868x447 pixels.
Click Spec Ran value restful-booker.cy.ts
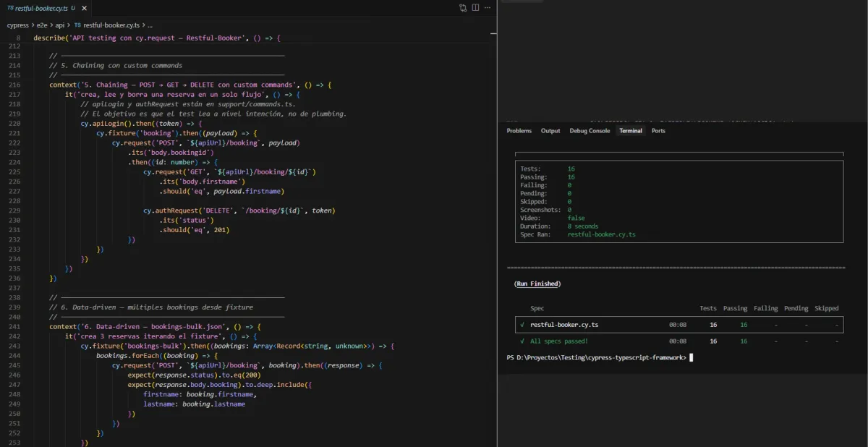tap(602, 234)
